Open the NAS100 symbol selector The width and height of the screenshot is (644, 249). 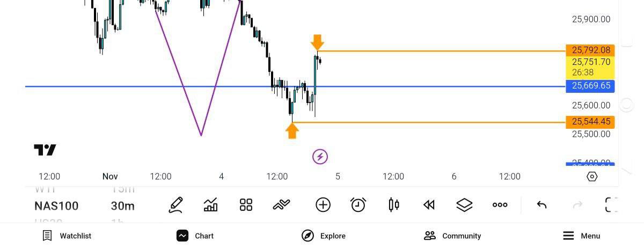pyautogui.click(x=56, y=206)
